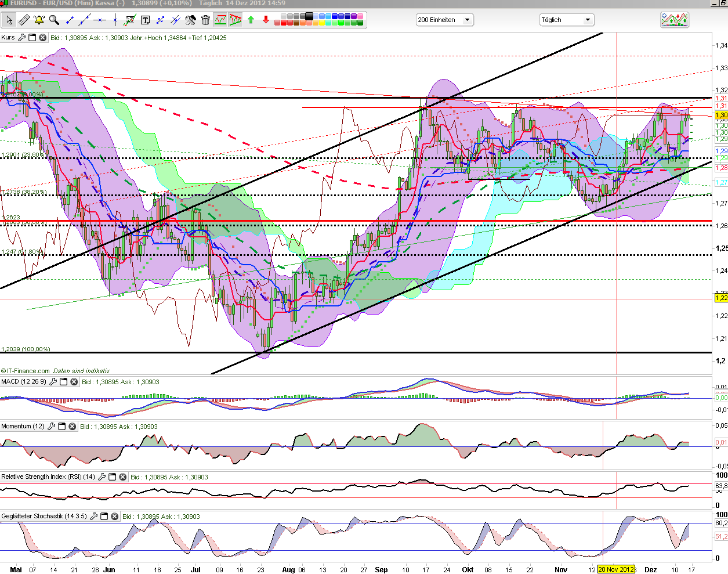Remove the Momentum indicator panel

tap(72, 427)
